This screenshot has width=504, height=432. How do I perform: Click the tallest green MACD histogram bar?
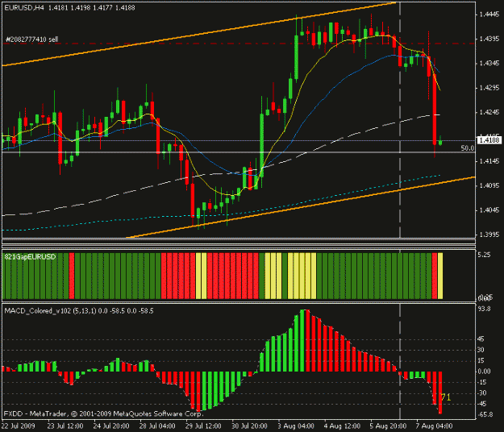(302, 340)
